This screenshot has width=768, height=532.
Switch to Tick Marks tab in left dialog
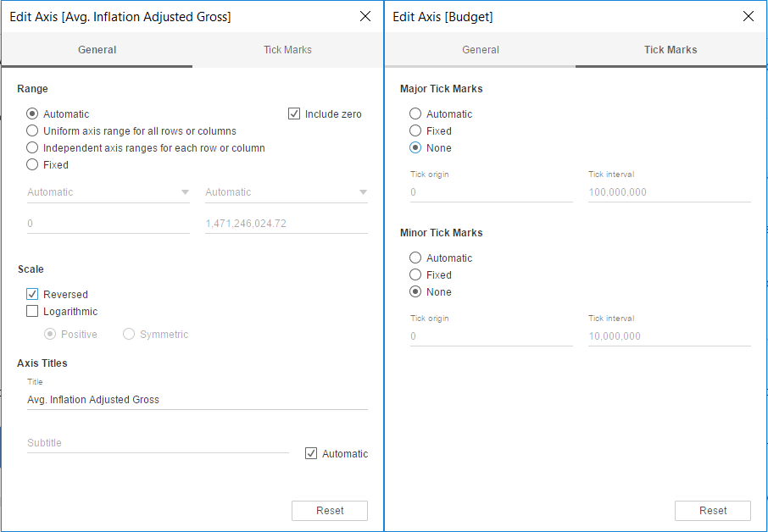coord(287,50)
